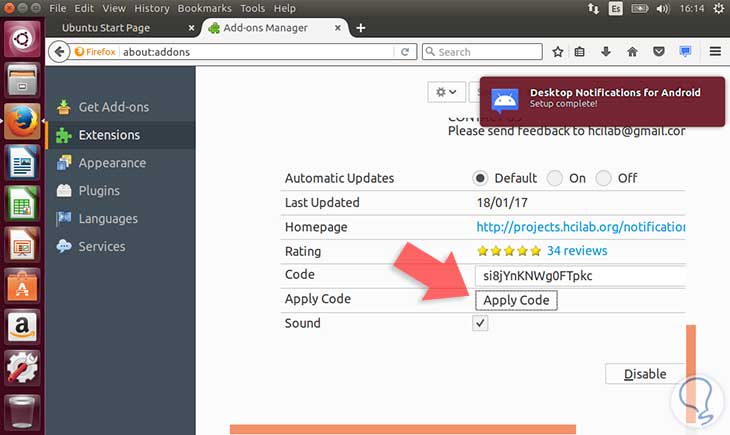Screen dimensions: 730x435
Task: Open the File menu
Action: [57, 8]
